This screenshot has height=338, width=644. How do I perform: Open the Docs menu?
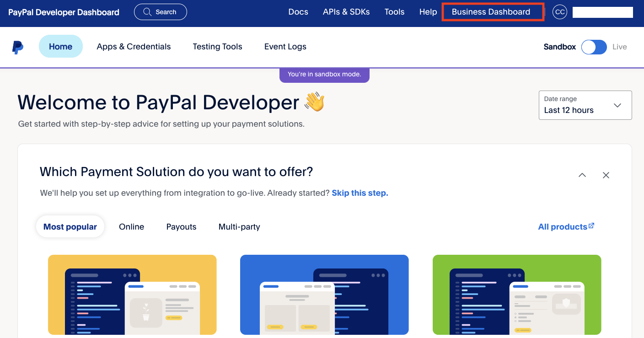click(298, 12)
